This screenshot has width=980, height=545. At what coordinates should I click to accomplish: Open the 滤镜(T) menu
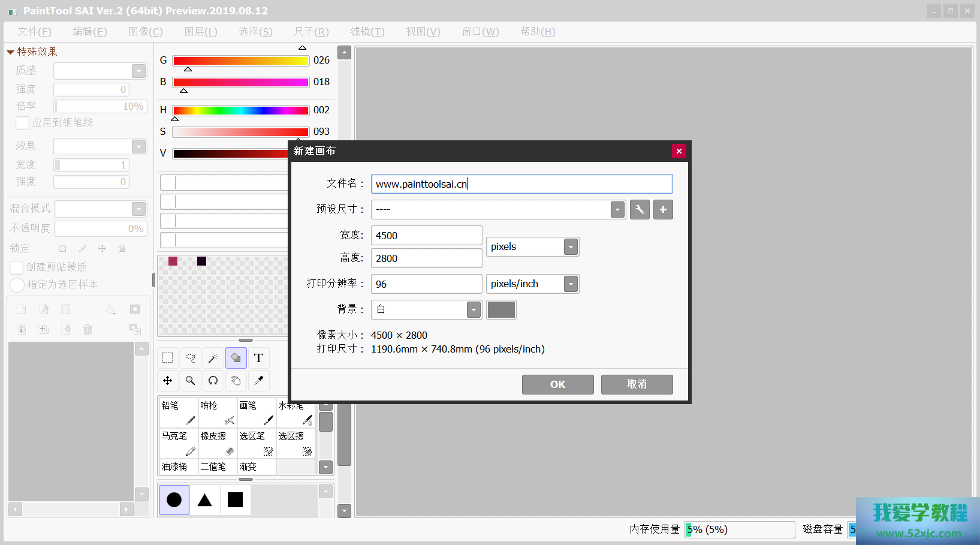pyautogui.click(x=367, y=32)
